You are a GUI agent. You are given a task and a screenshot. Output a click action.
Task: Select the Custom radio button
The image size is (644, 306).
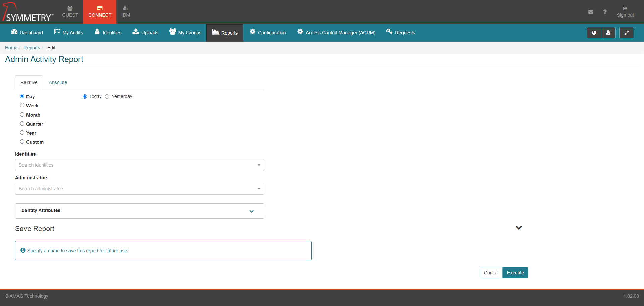point(22,142)
